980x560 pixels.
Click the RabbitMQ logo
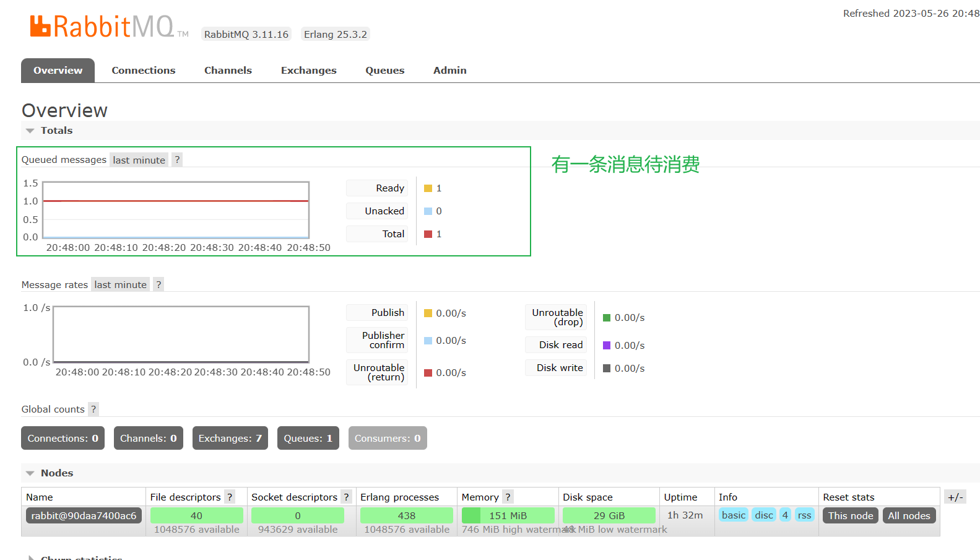click(109, 27)
